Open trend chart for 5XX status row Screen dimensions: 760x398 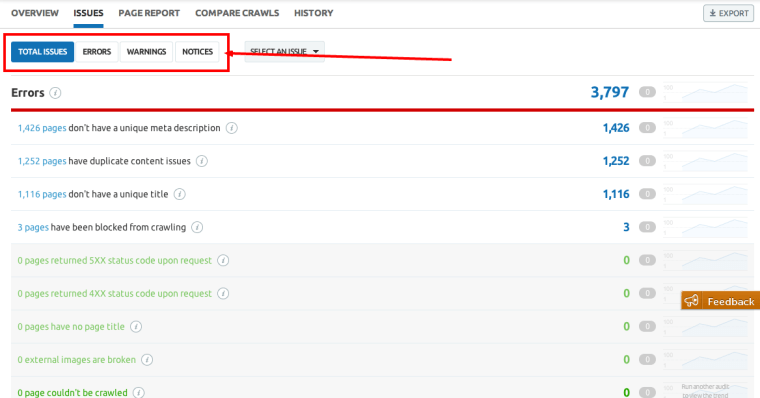coord(706,260)
